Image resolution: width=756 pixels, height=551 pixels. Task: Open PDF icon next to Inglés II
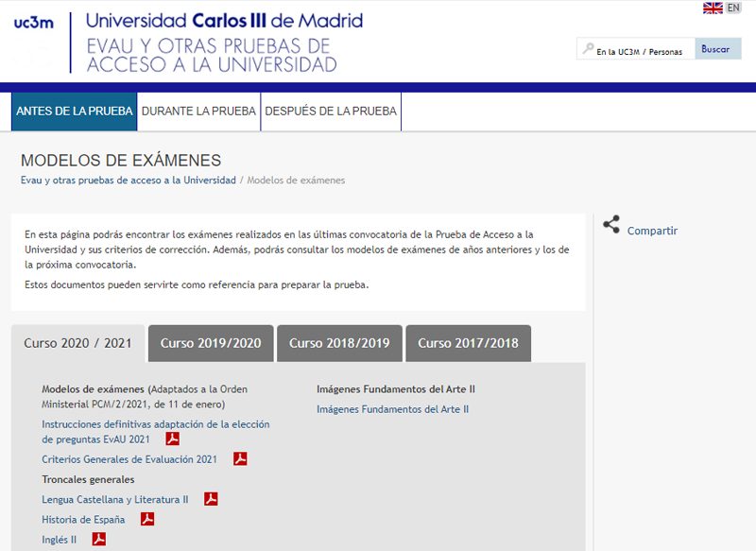pyautogui.click(x=98, y=540)
